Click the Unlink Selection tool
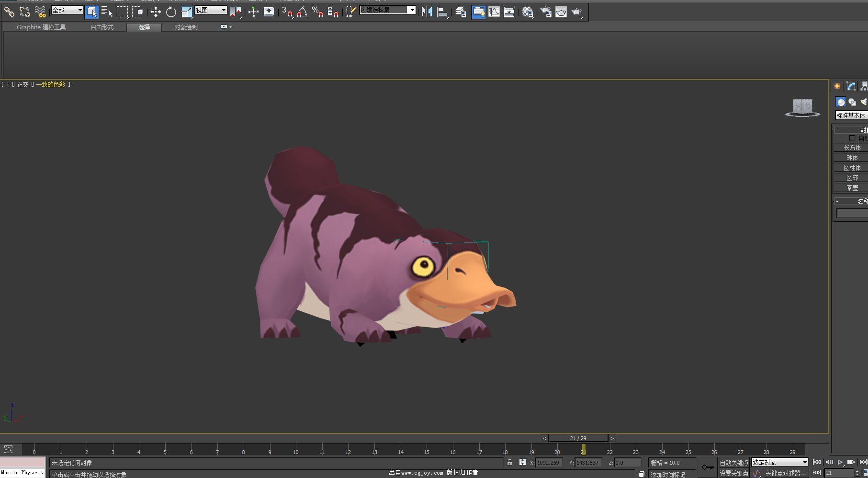 [24, 11]
